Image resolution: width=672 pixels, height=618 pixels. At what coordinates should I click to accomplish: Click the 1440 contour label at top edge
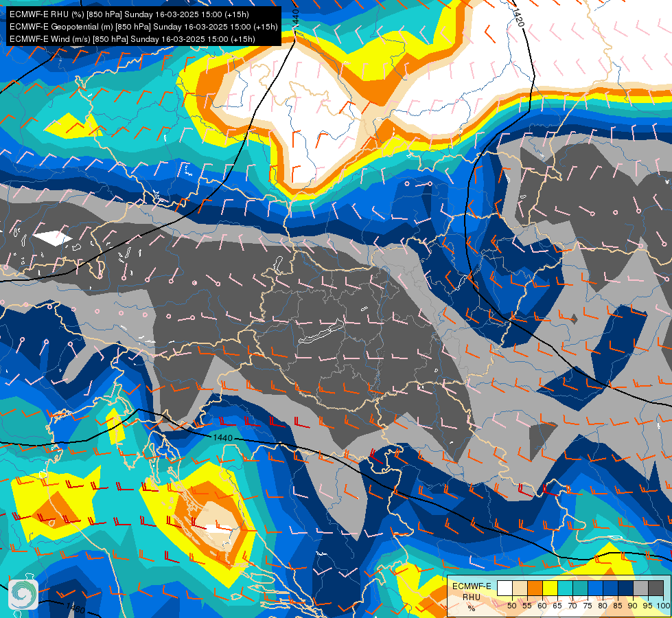pos(296,19)
